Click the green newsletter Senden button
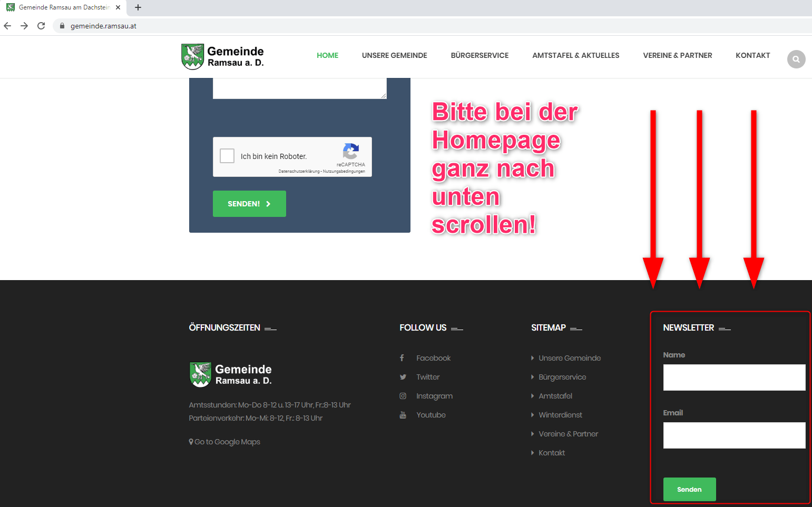Screen dimensions: 812x507 pos(689,489)
